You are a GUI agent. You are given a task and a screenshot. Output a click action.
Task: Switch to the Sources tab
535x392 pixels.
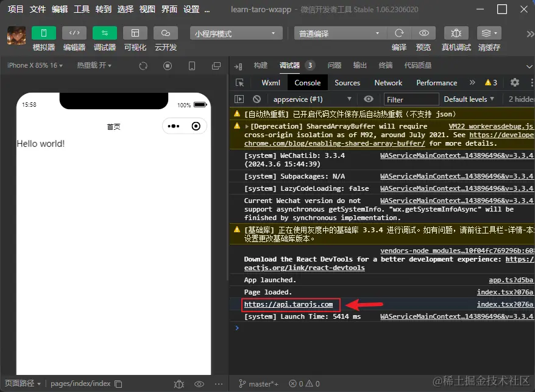point(347,83)
